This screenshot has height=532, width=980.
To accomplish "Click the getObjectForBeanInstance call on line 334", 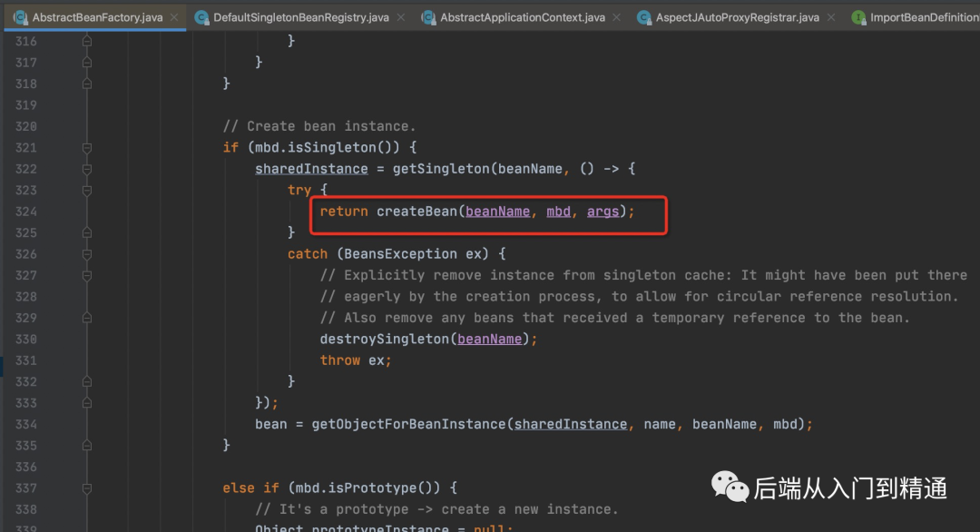I will tap(408, 425).
